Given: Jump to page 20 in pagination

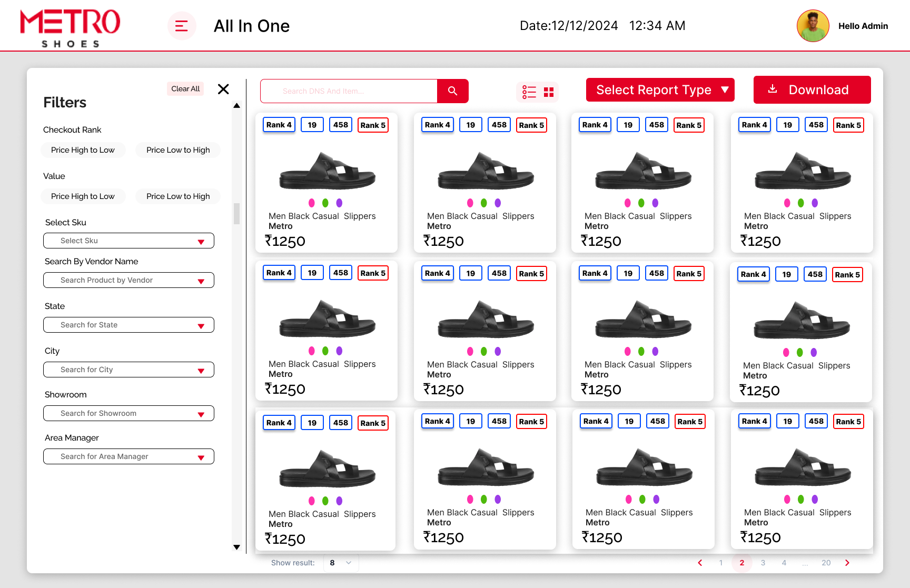Looking at the screenshot, I should coord(826,563).
